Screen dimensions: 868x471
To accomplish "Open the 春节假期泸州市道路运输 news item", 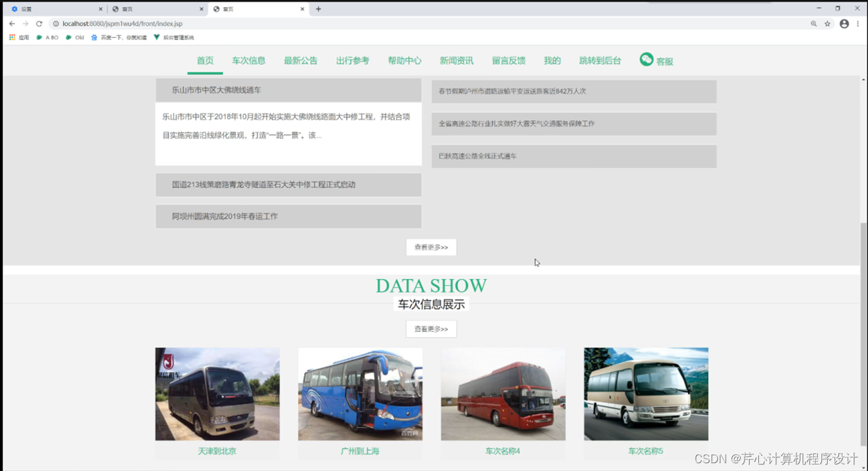I will tap(574, 92).
